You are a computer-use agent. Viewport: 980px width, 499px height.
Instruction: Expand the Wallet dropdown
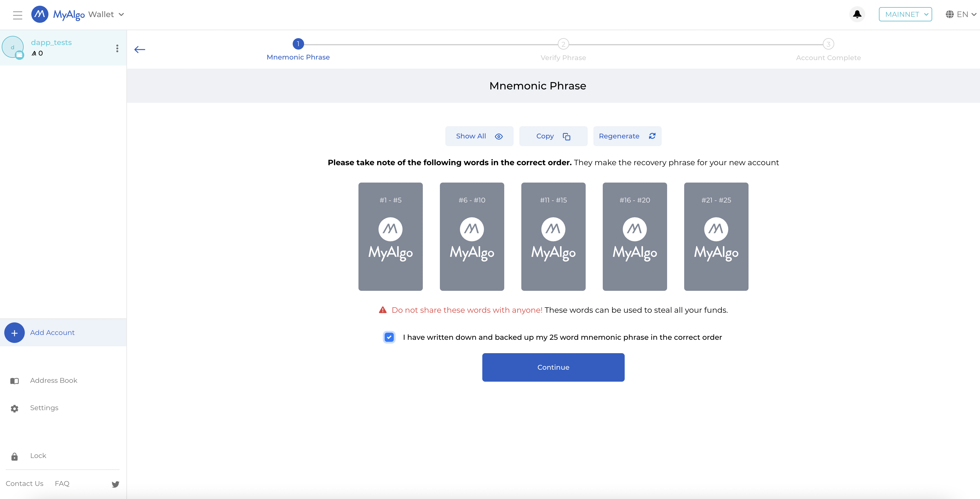pos(106,15)
